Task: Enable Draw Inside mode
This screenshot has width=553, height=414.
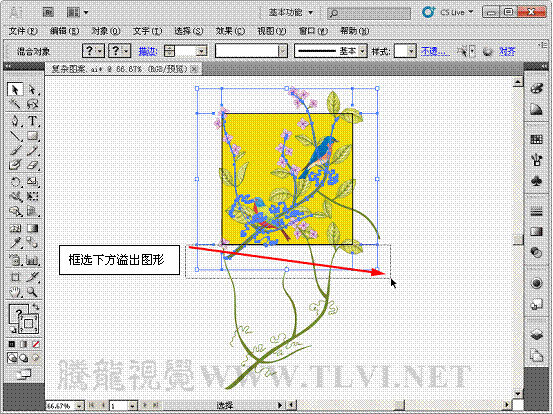Action: tap(36, 358)
